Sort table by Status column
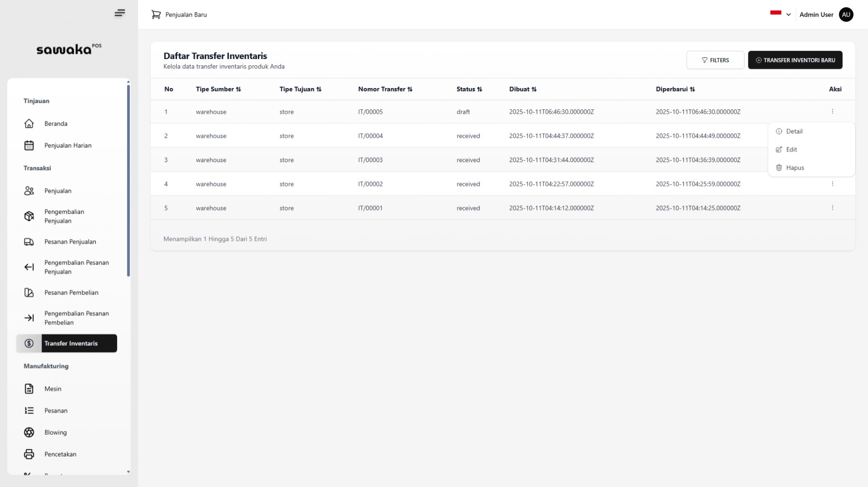Screen dimensions: 868x487 click(469, 89)
